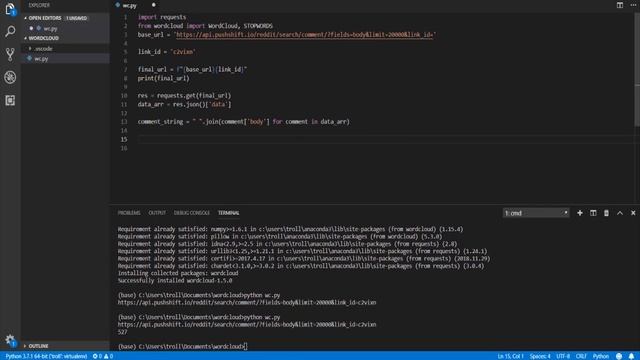Select terminal from the 1: cmd dropdown
640x360 pixels.
point(536,213)
